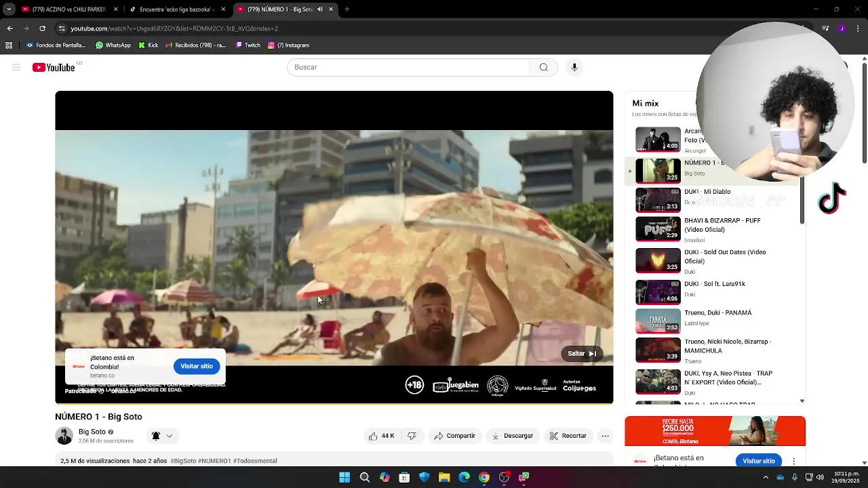Show hidden system tray icons chevron

point(766,477)
